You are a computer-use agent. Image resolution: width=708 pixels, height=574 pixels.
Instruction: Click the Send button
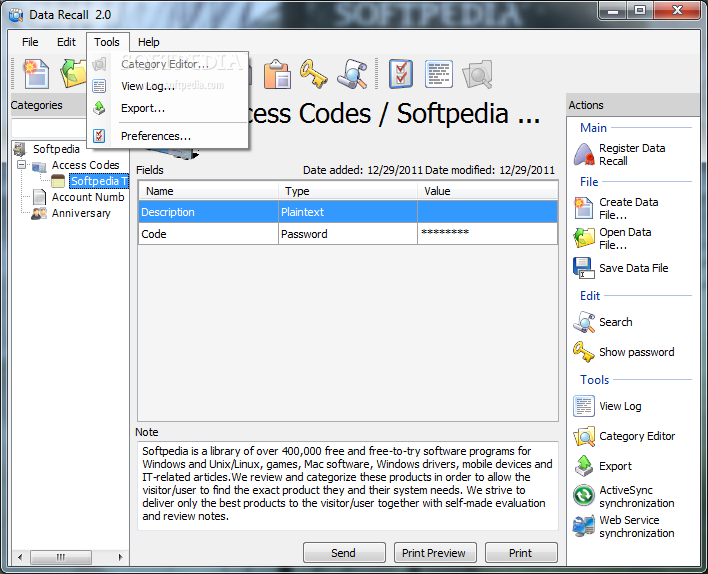(344, 553)
